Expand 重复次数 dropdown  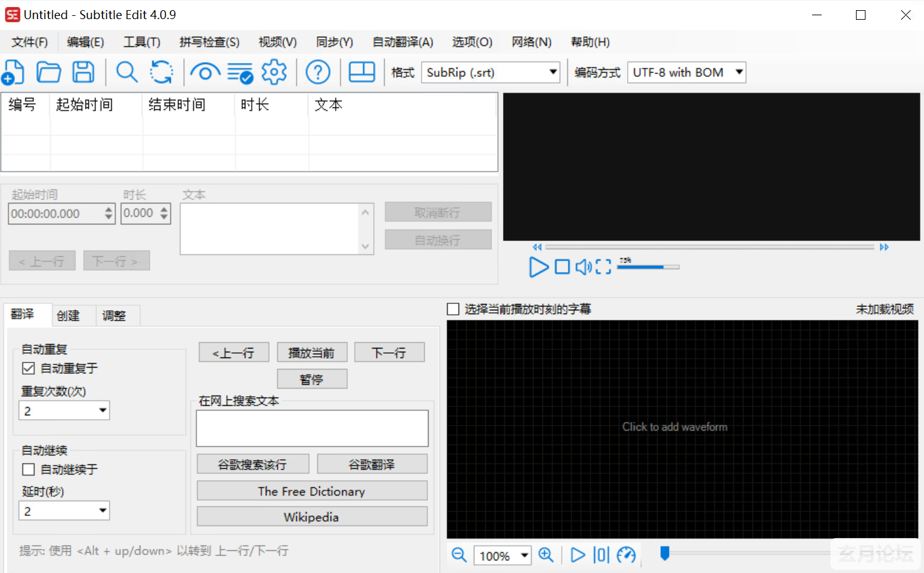point(64,411)
